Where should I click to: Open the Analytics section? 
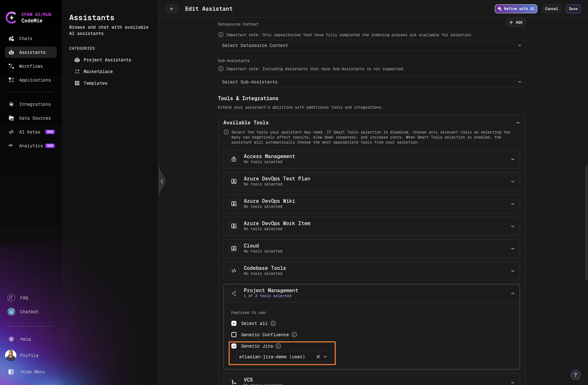point(31,146)
